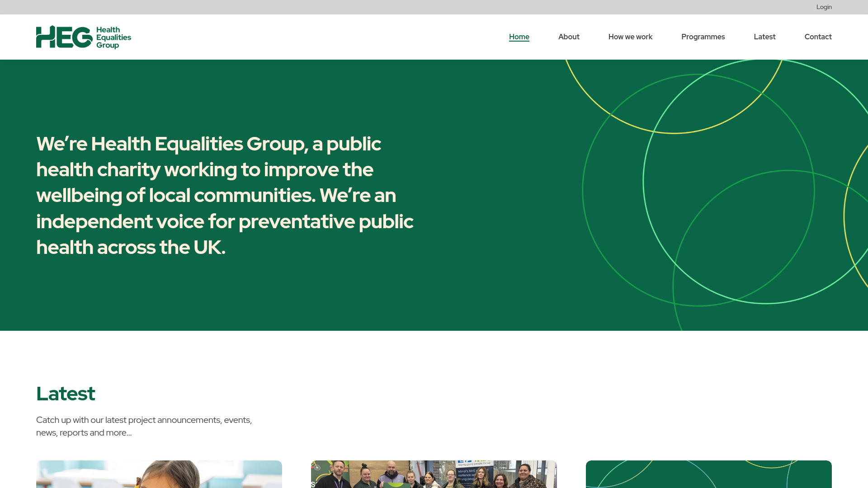Navigate to the Latest menu item

point(764,37)
